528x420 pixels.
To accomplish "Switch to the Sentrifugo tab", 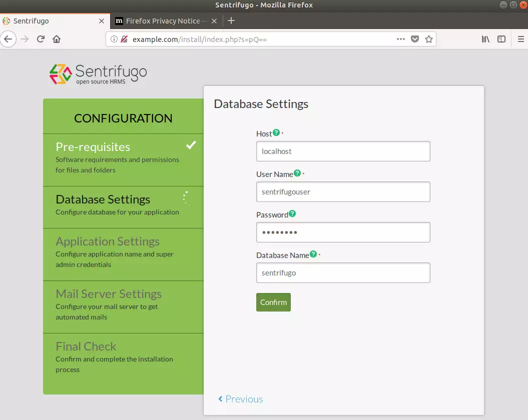I will coord(55,21).
